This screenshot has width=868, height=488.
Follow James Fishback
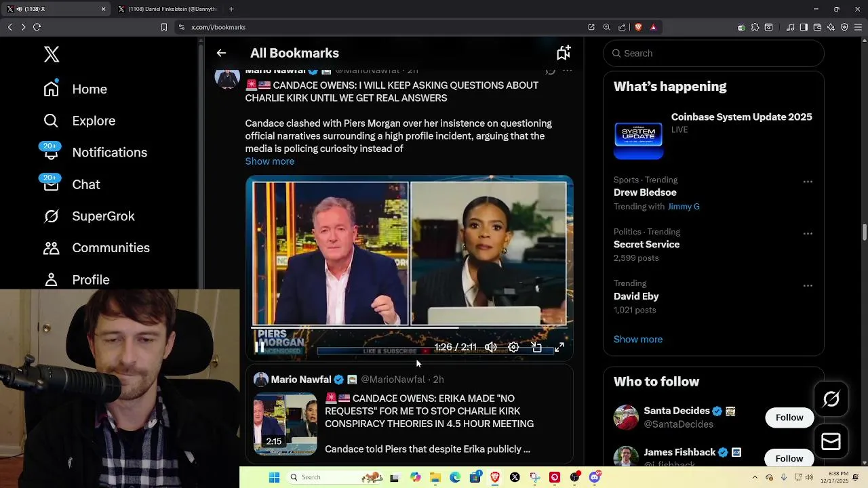pos(789,459)
